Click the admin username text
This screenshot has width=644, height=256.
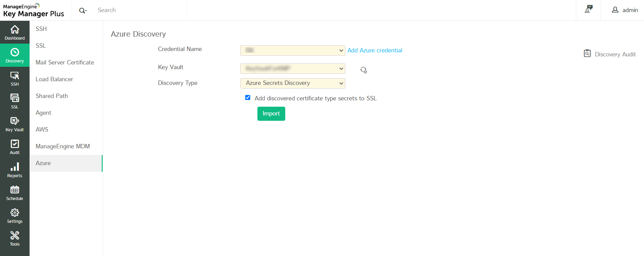[630, 10]
